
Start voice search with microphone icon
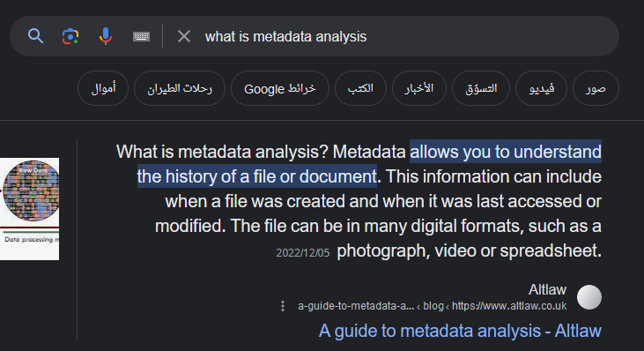point(106,36)
